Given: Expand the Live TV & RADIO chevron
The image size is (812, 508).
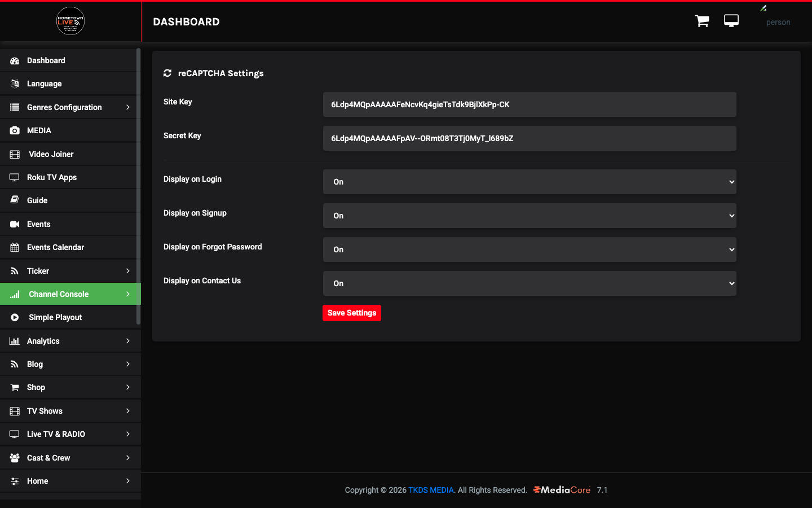Looking at the screenshot, I should (128, 434).
